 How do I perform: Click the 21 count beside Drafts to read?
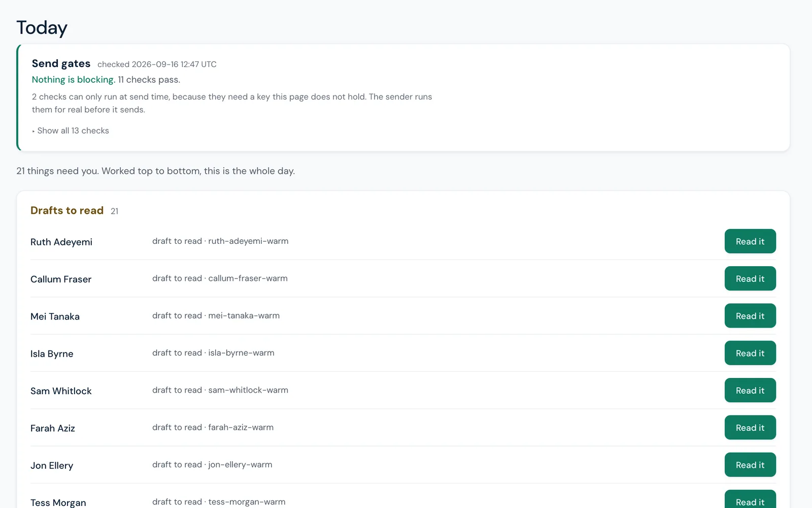[115, 211]
